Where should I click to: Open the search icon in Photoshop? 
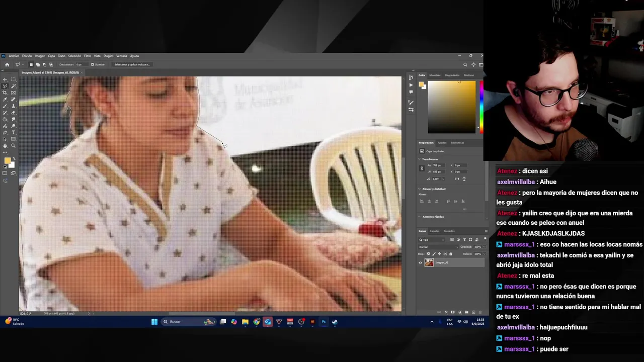tap(465, 64)
